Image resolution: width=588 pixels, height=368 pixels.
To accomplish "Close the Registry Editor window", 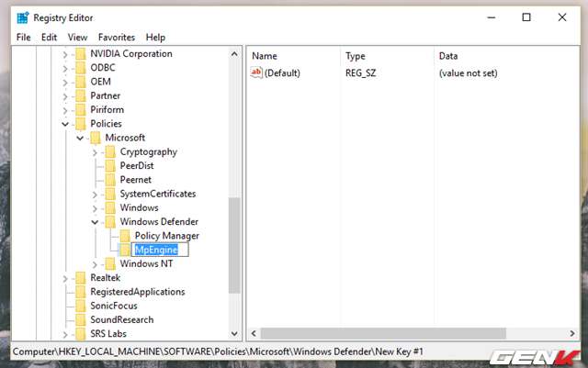I will 562,17.
